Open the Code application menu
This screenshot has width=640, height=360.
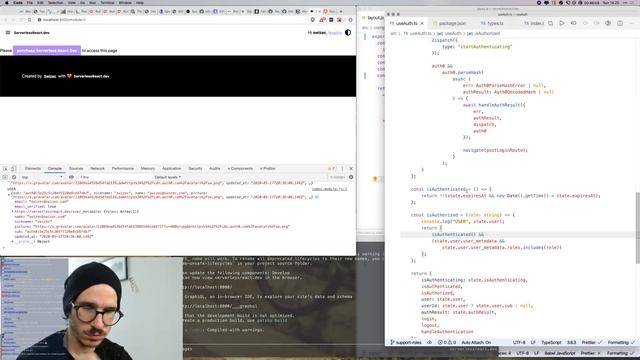18,2
